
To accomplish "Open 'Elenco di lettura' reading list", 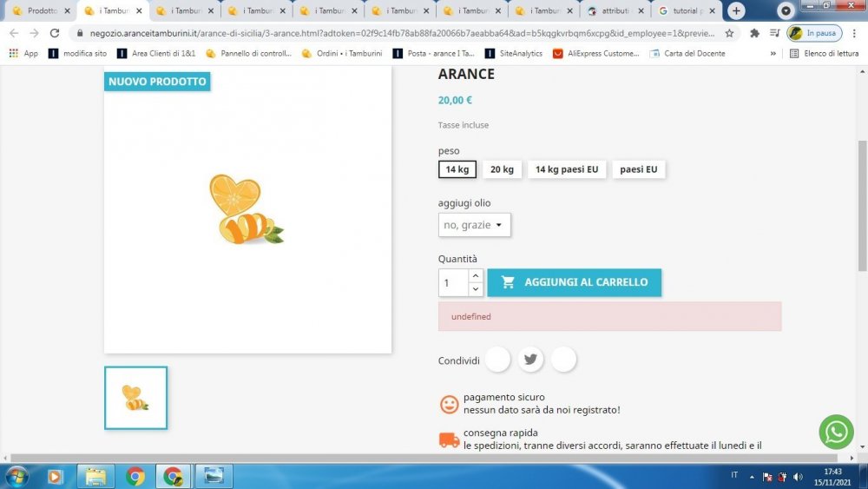I will pyautogui.click(x=824, y=53).
